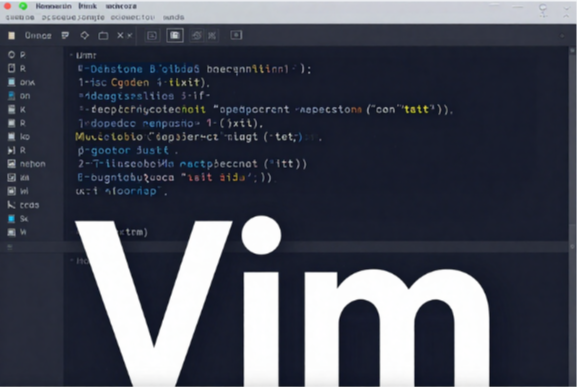The height and width of the screenshot is (387, 578).
Task: Click the large X icon in the toolbar
Action: [120, 35]
